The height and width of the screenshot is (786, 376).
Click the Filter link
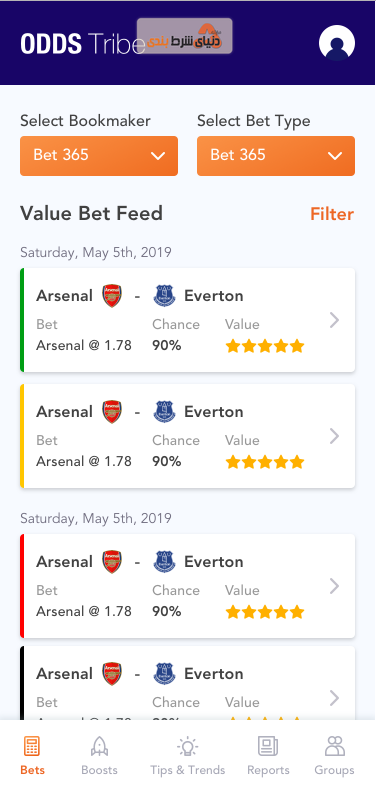click(332, 214)
